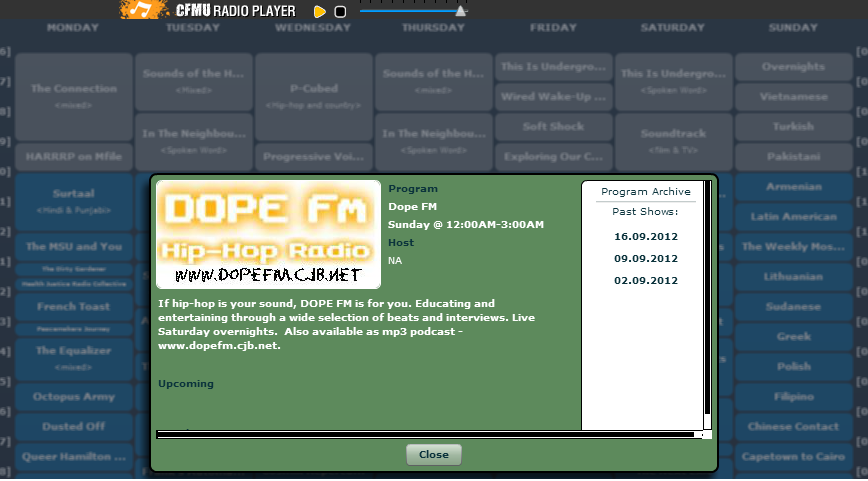Open Exploring Our C... program
This screenshot has width=868, height=481.
(x=554, y=157)
